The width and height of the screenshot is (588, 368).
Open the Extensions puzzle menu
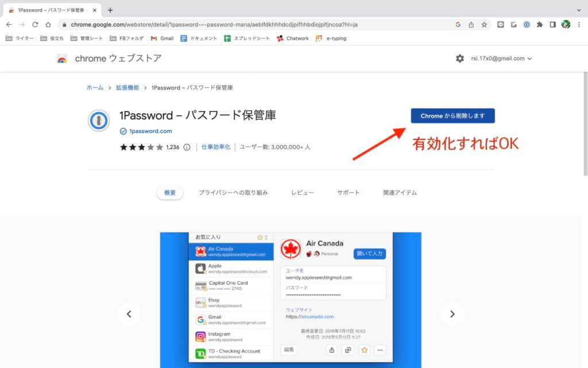point(540,24)
